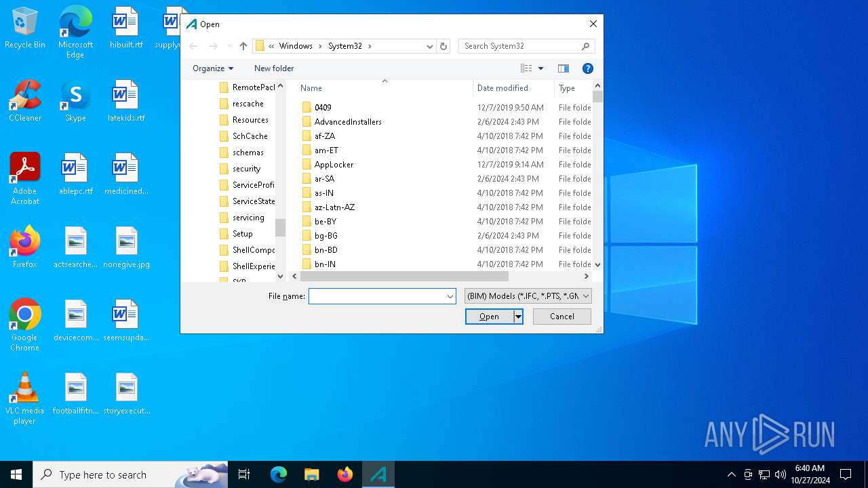Select the ablepc.rtf desktop file
The height and width of the screenshot is (488, 868).
pyautogui.click(x=75, y=175)
